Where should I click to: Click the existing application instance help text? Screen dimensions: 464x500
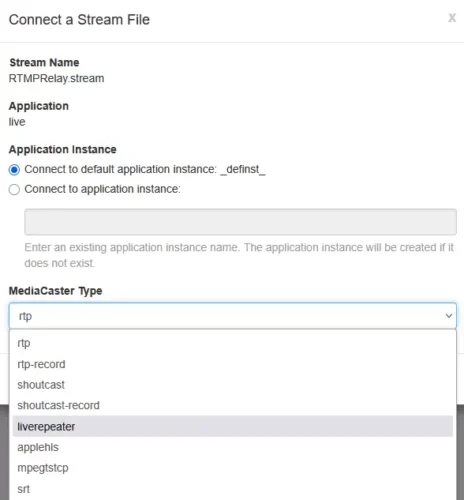coord(239,255)
